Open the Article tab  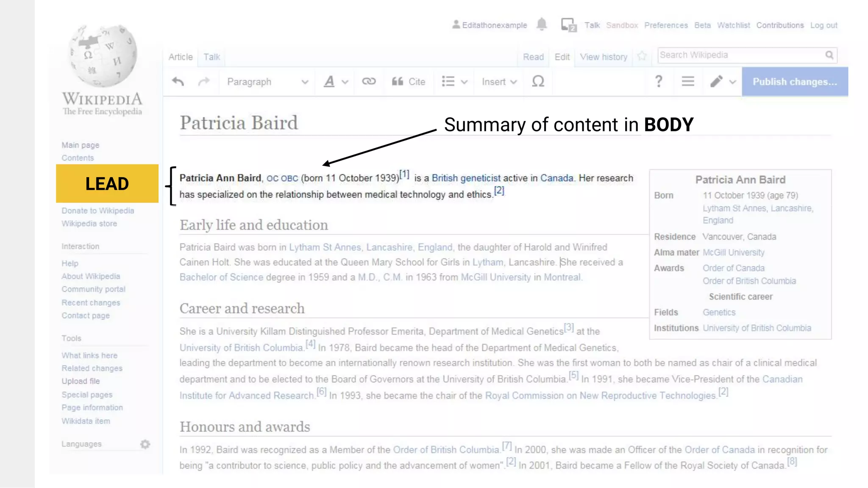pos(181,57)
